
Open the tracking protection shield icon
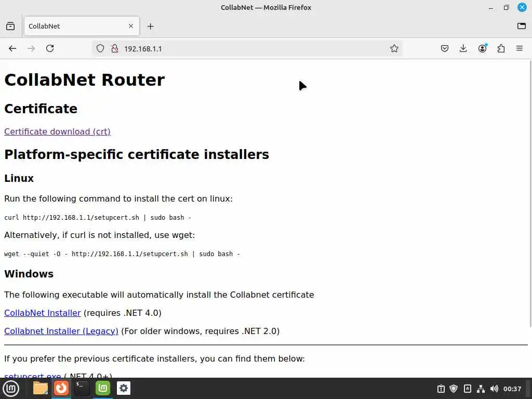(x=100, y=48)
